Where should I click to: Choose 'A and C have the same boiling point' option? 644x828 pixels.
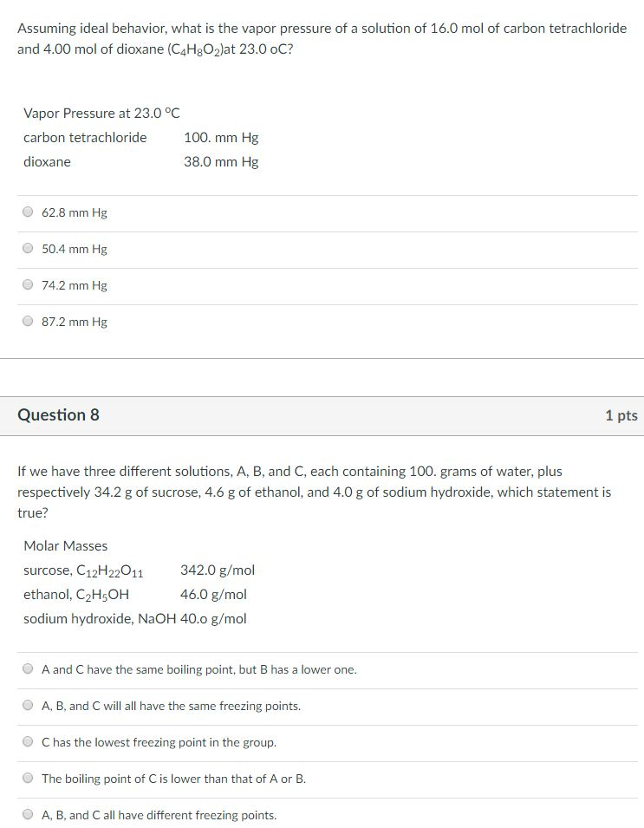pos(27,669)
